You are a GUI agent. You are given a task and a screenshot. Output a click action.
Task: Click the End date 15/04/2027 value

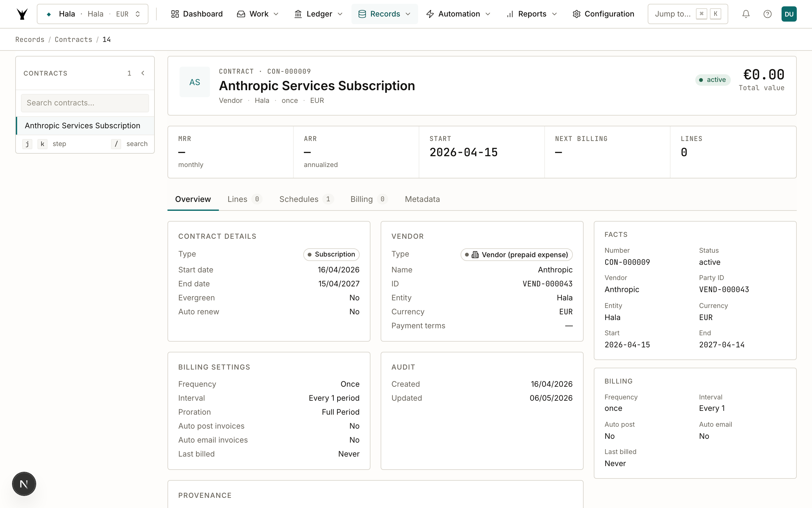(x=339, y=284)
